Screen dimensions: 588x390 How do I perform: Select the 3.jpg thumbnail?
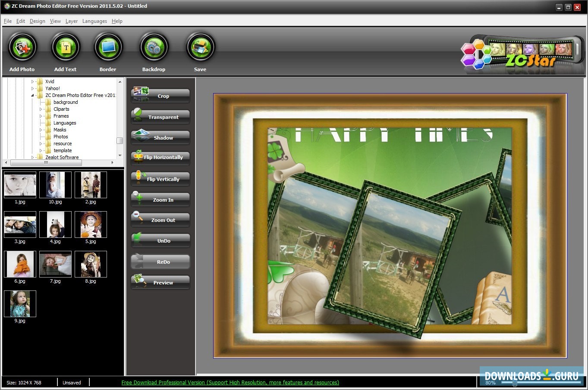[x=20, y=225]
